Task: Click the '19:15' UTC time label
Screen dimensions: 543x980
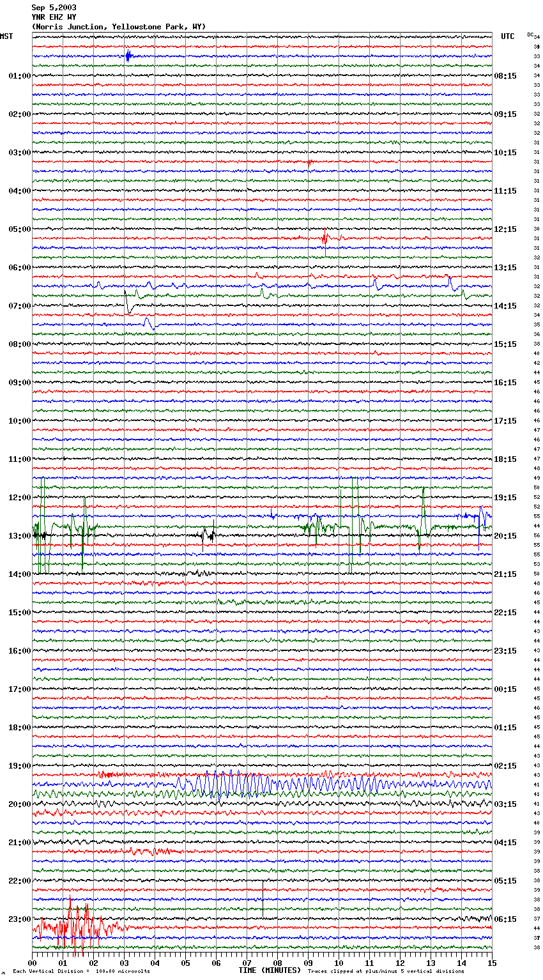Action: [x=505, y=498]
